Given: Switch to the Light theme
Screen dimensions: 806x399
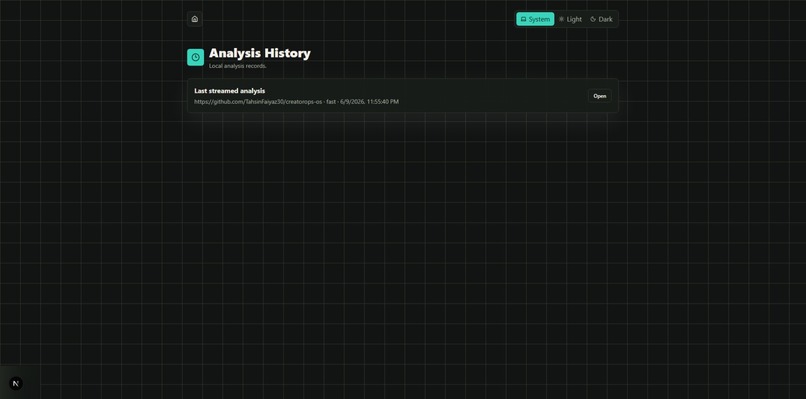Looking at the screenshot, I should point(571,19).
